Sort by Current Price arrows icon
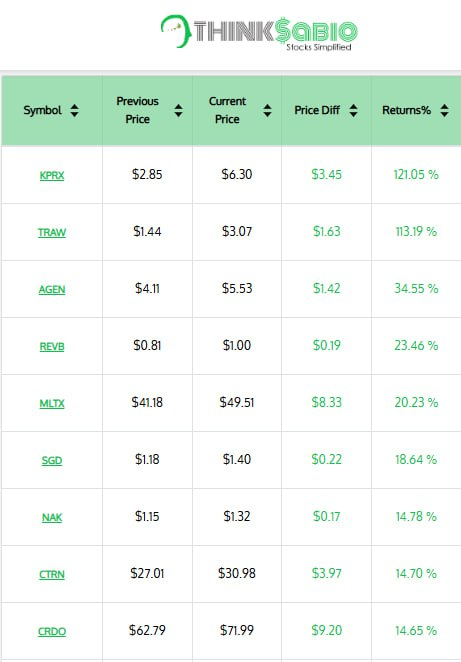This screenshot has height=662, width=461. pyautogui.click(x=267, y=111)
